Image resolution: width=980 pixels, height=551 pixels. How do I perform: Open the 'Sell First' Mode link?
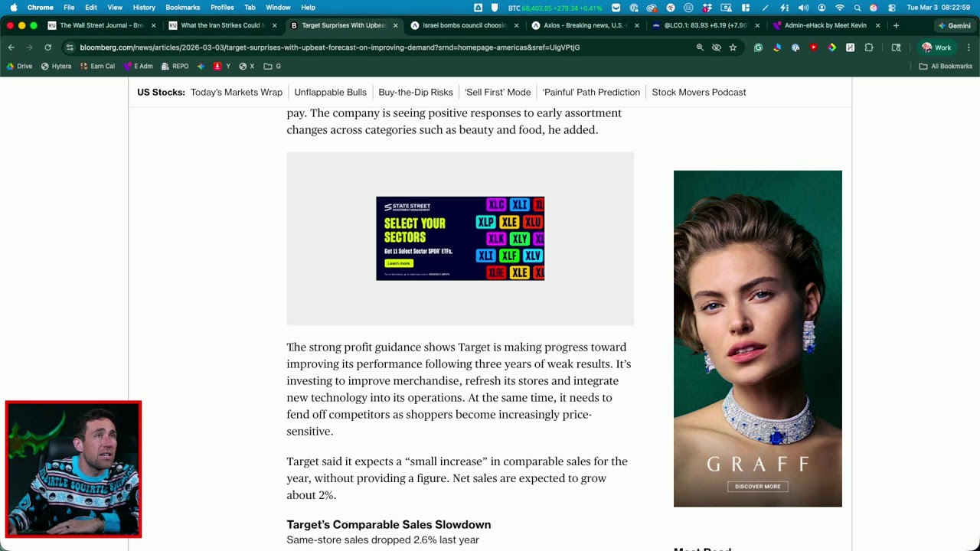(x=498, y=93)
